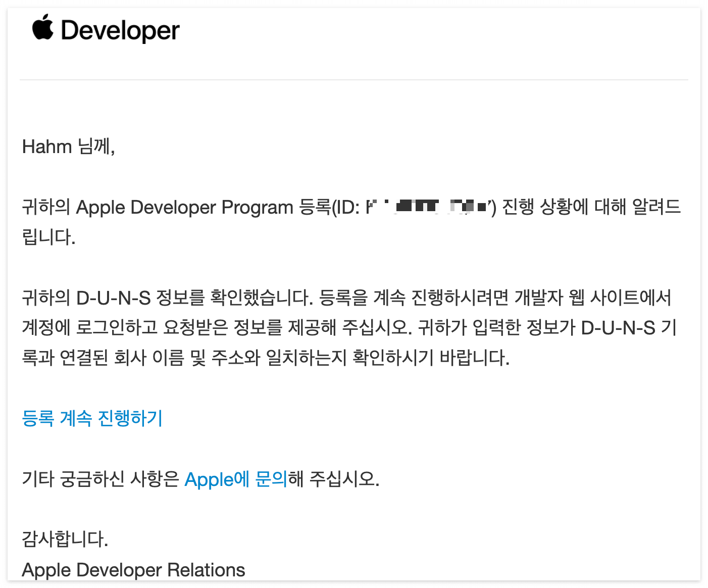The height and width of the screenshot is (588, 708).
Task: Click the text 귀하의 Apple Developer Program
Action: click(158, 207)
